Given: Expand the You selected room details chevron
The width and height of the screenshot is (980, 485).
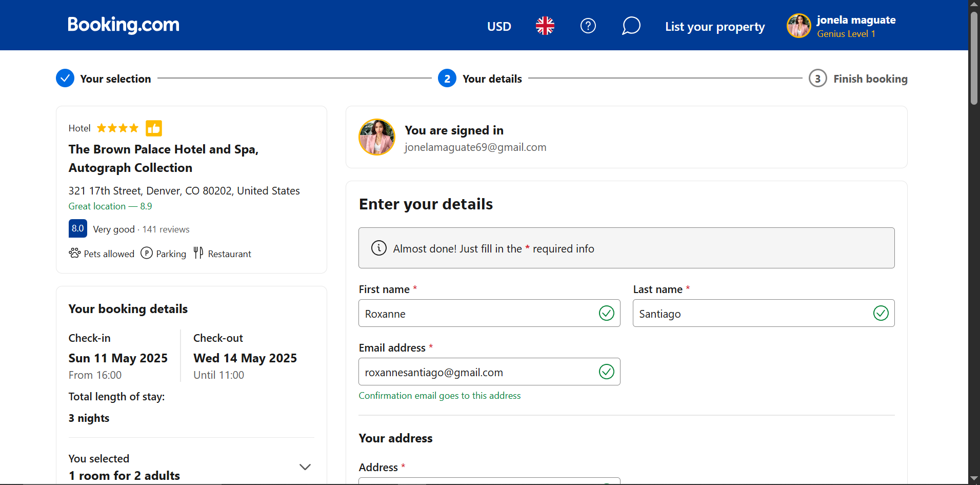Looking at the screenshot, I should (x=305, y=467).
